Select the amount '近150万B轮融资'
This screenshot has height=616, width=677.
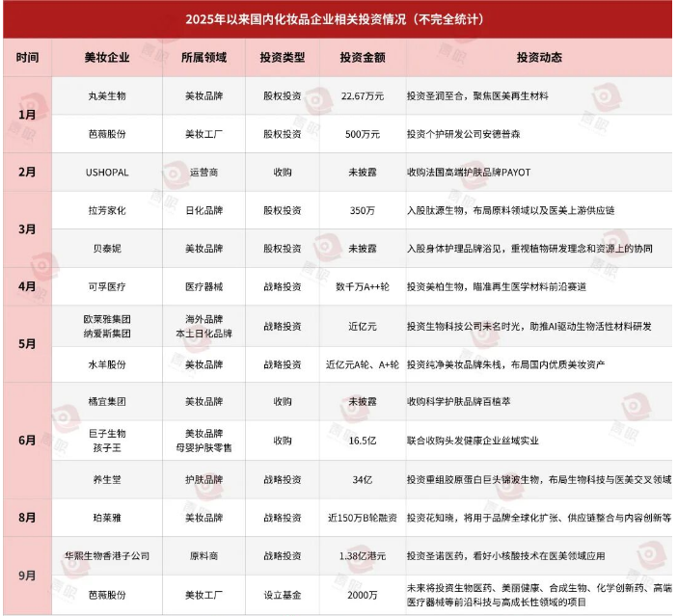pyautogui.click(x=363, y=518)
